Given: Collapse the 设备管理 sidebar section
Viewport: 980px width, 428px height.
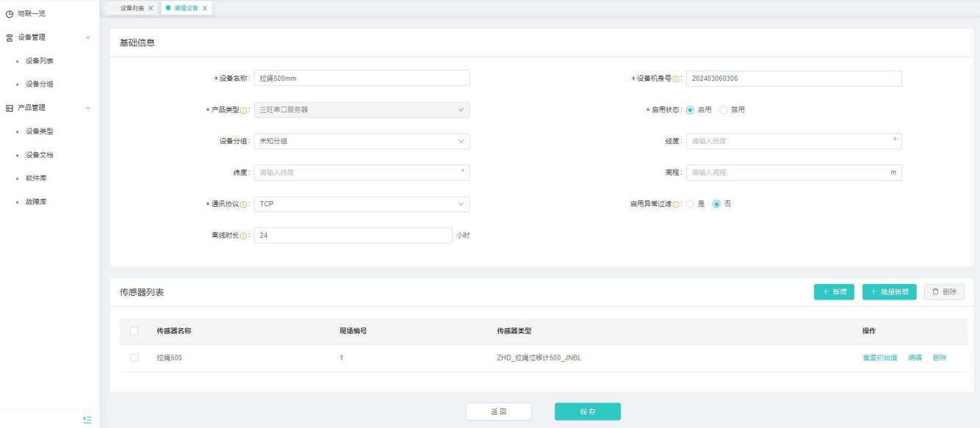Looking at the screenshot, I should (88, 37).
